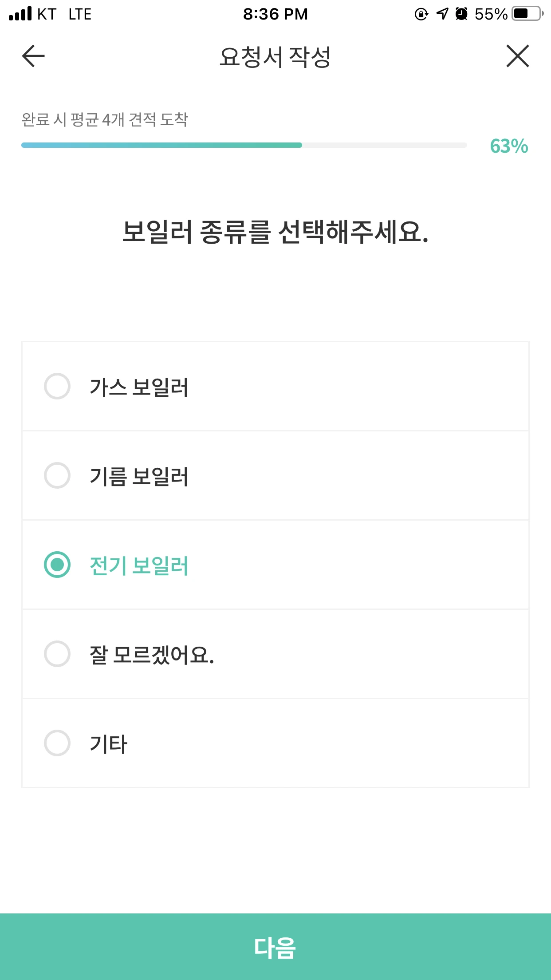Tap the location arrow status icon

tap(442, 14)
